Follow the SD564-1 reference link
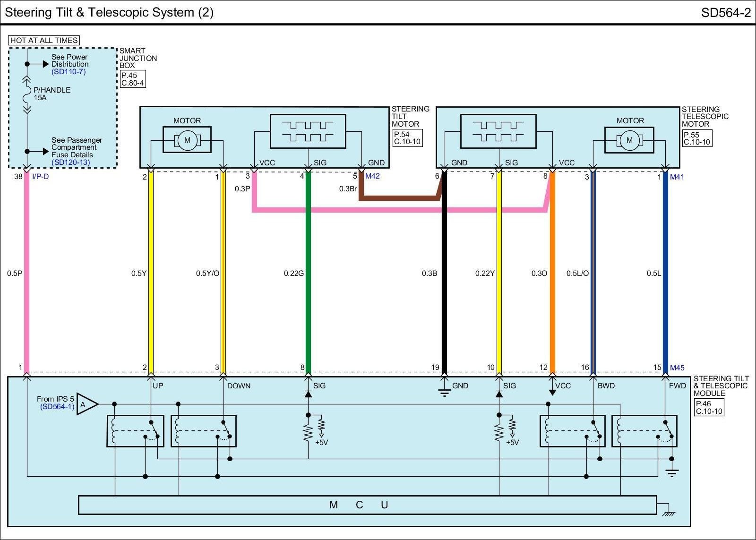This screenshot has width=756, height=540. coord(57,407)
